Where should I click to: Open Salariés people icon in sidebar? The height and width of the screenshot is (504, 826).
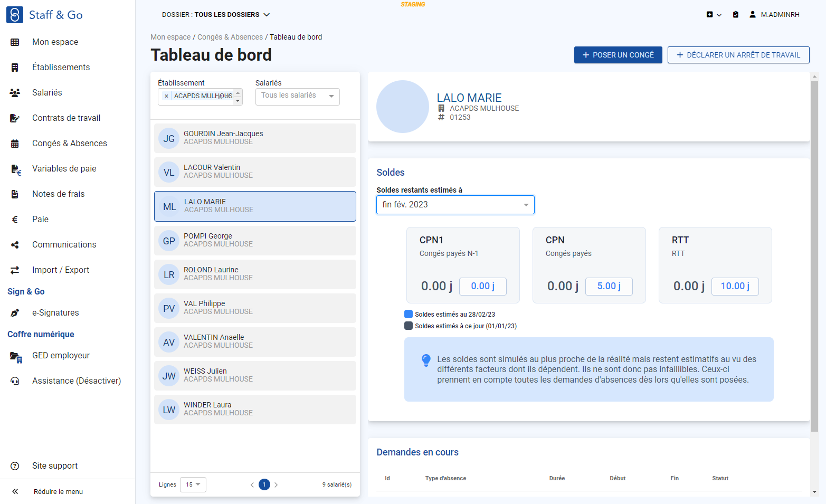coord(15,93)
